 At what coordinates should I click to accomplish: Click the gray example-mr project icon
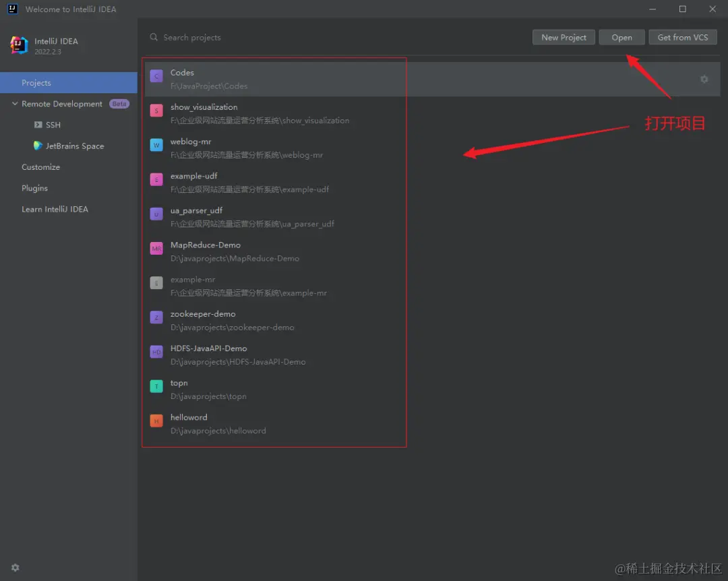[156, 283]
